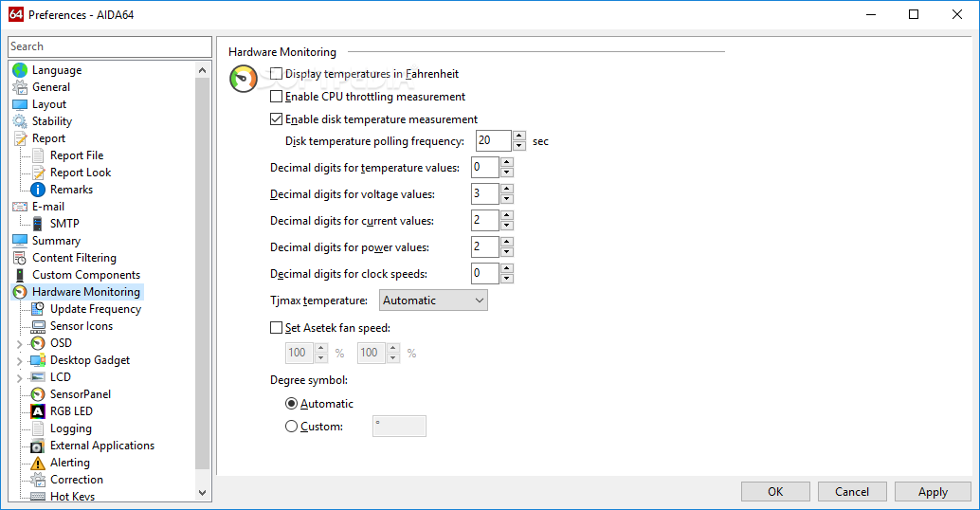Enable CPU throttling measurement checkbox
Screen dimensions: 980x510
click(276, 97)
